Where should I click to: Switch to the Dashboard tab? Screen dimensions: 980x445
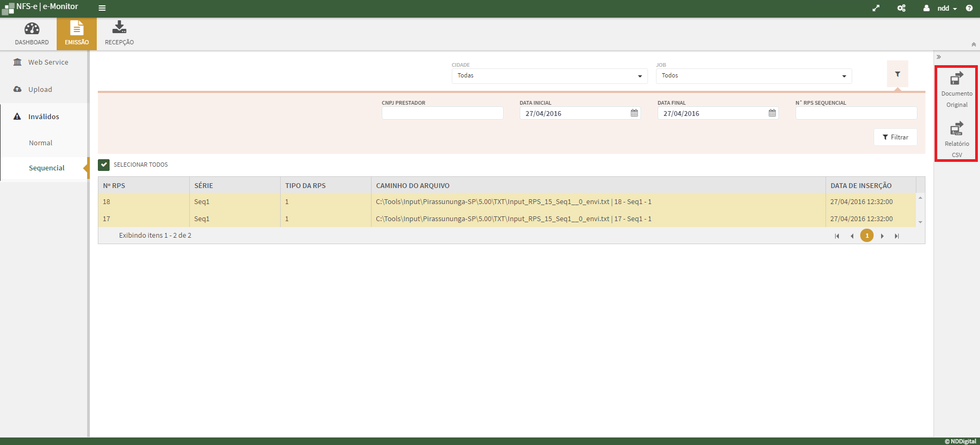click(32, 33)
